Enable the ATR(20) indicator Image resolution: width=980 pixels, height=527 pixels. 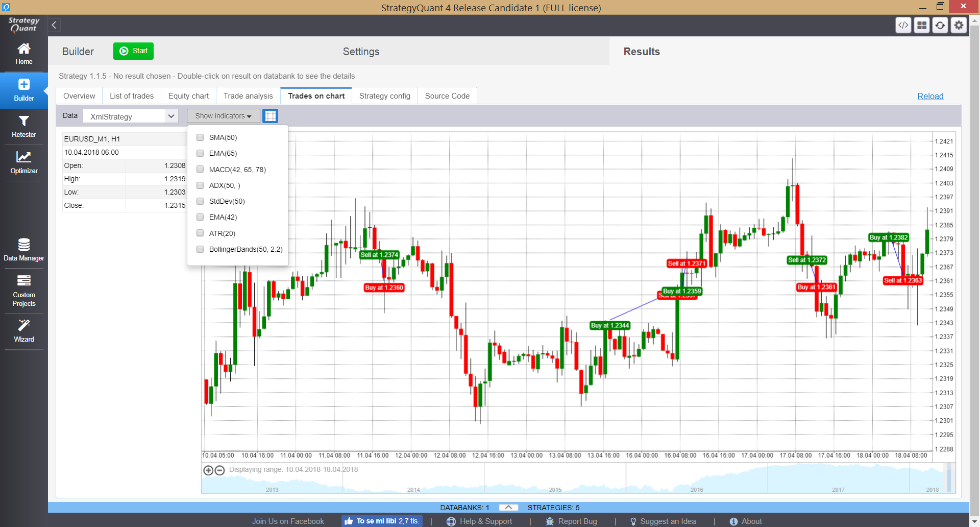[x=200, y=233]
